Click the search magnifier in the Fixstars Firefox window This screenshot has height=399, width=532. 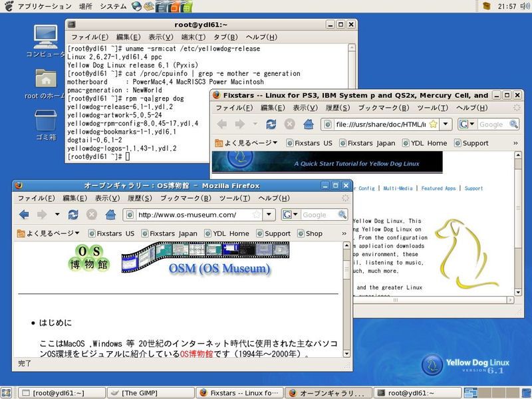[513, 124]
